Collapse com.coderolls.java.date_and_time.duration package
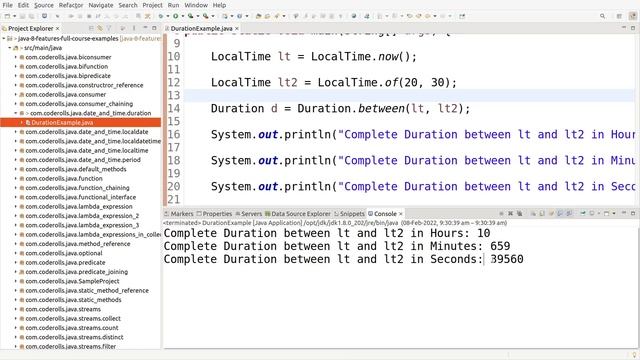640x360 pixels. [x=16, y=113]
